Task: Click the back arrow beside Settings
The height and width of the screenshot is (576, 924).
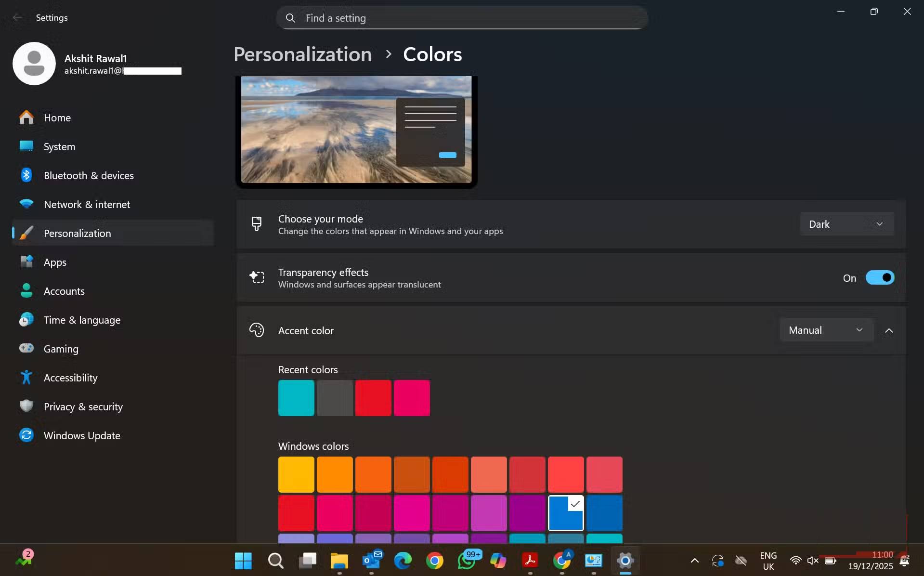Action: [17, 18]
